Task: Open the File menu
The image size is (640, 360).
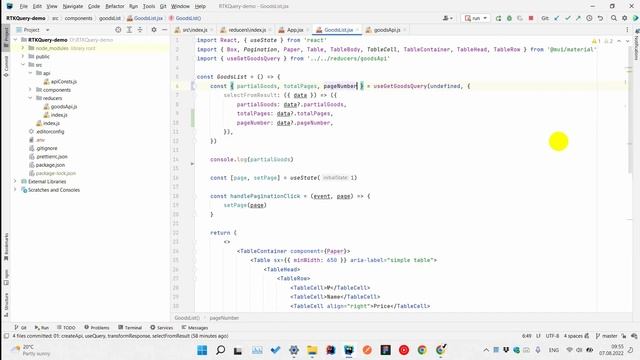Action: click(24, 7)
